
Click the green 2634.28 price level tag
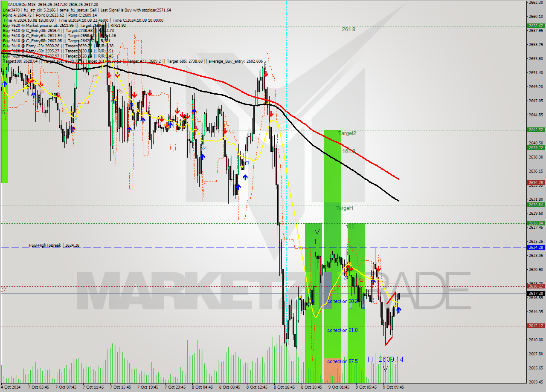click(x=536, y=183)
